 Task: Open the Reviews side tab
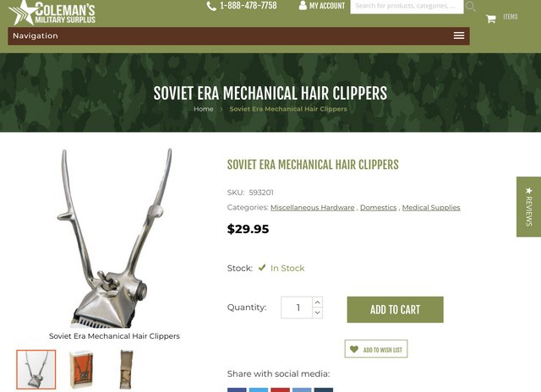pyautogui.click(x=528, y=207)
